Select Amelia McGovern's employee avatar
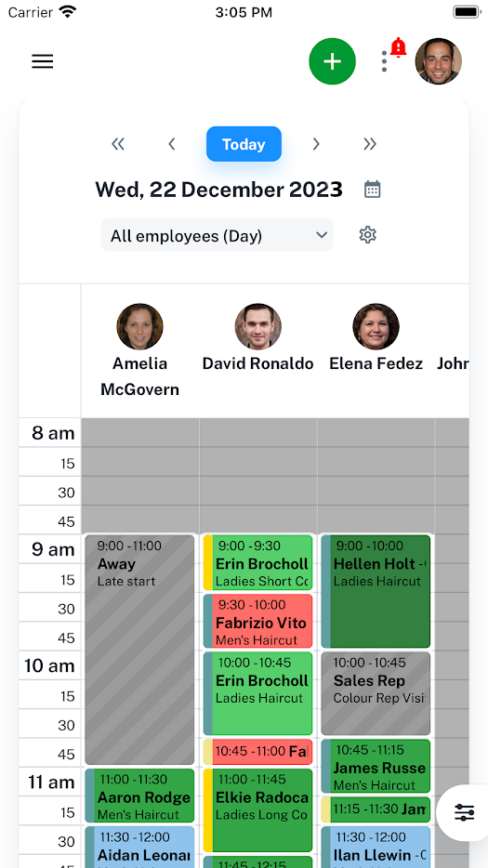Screen dimensions: 488x868 pyautogui.click(x=139, y=326)
